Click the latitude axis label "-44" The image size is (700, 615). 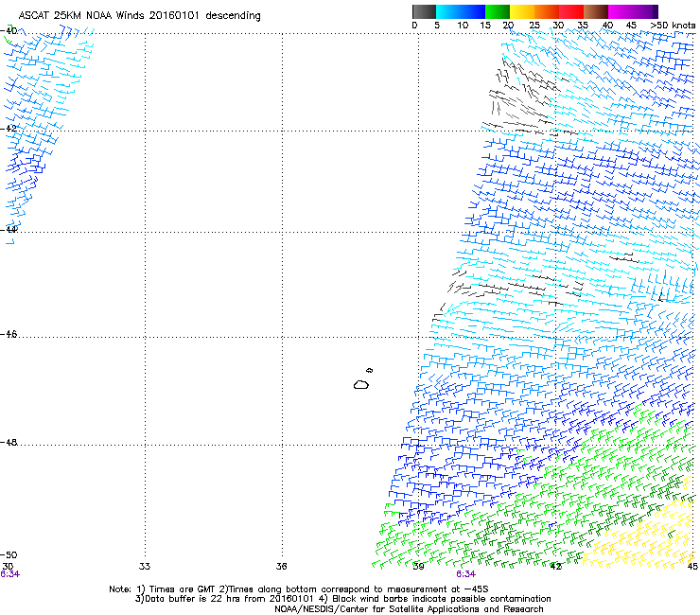pos(9,229)
